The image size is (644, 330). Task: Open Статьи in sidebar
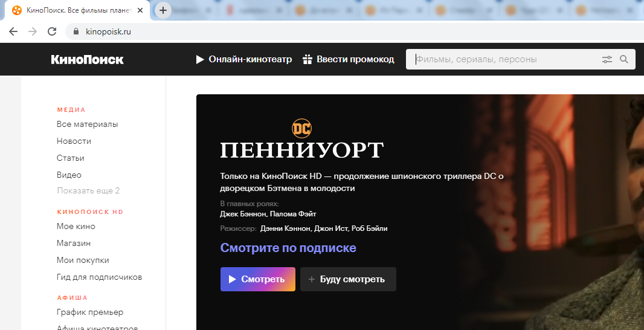click(x=71, y=158)
